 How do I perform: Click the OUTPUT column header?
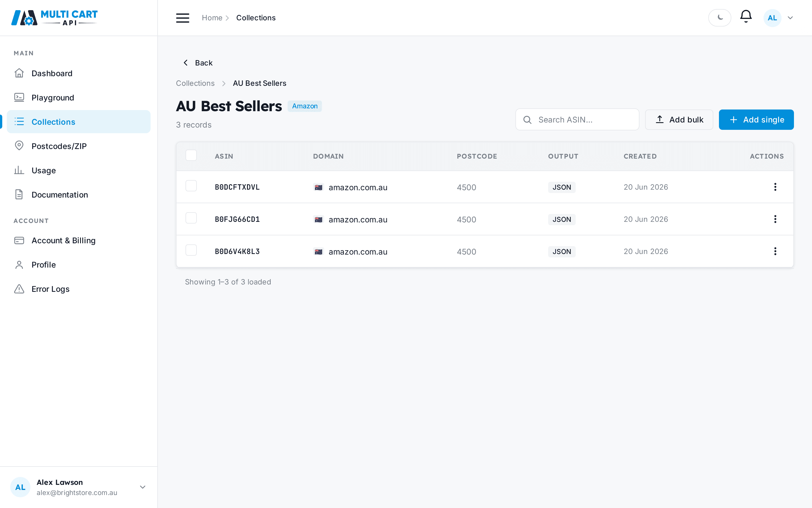563,156
